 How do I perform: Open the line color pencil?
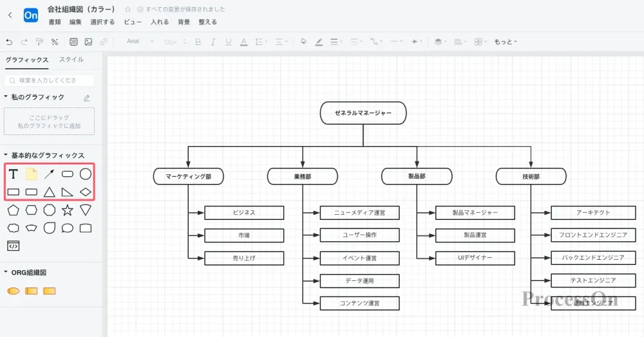[x=319, y=42]
